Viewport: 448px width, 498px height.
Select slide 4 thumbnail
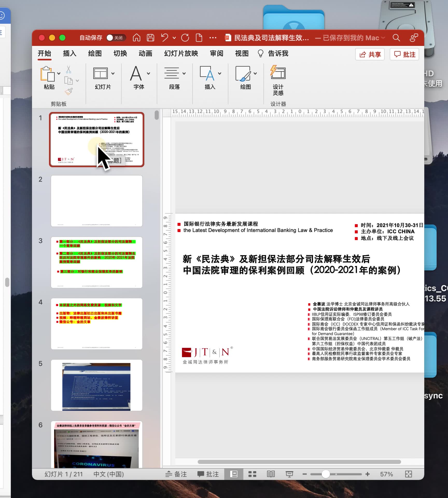point(97,324)
